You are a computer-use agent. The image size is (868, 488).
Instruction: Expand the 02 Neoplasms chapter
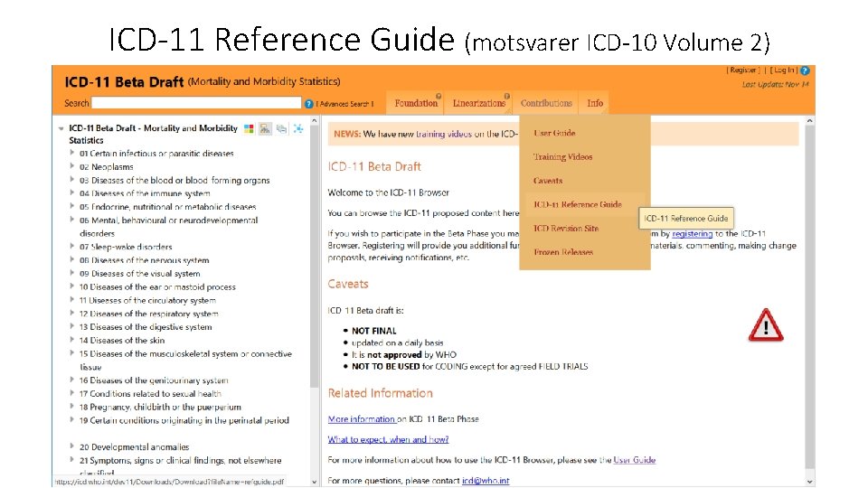[72, 165]
